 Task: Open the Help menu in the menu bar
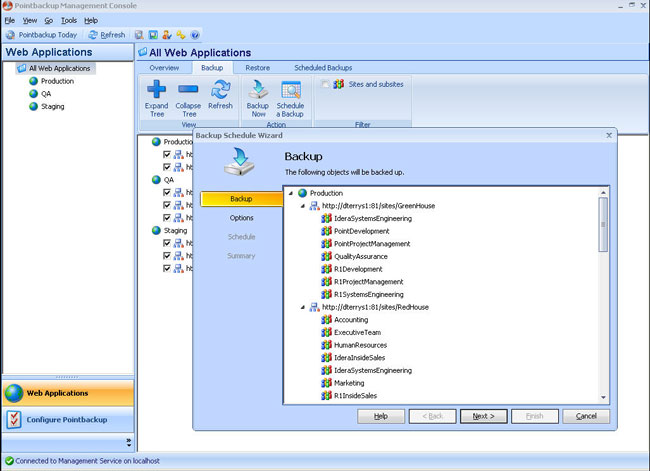tap(91, 20)
